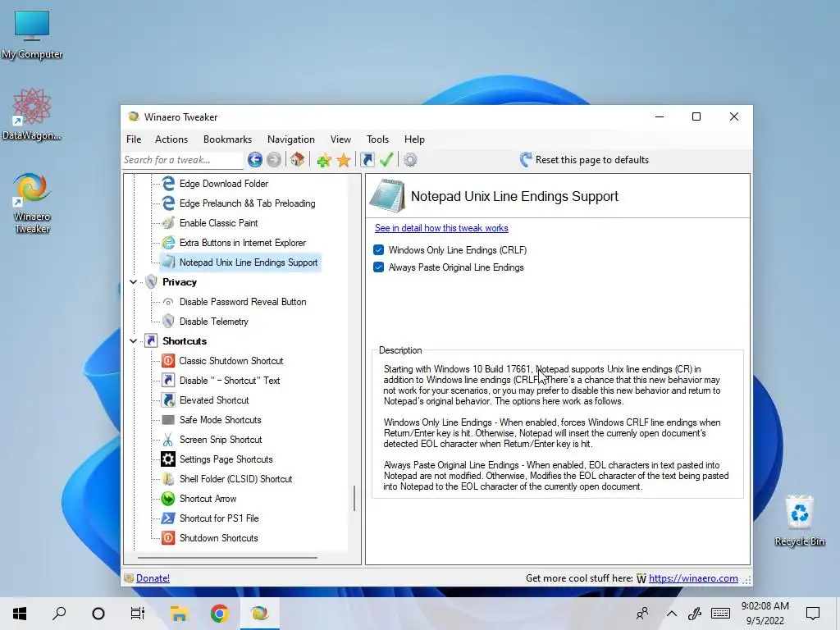Screen dimensions: 840x630
Task: Select Settings Page Shortcuts item
Action: click(x=226, y=459)
